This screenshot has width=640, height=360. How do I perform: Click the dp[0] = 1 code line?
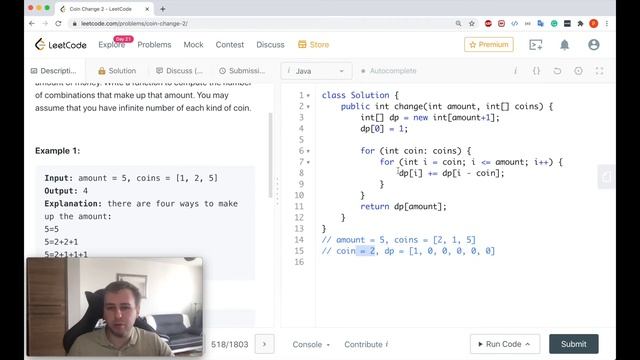click(384, 129)
